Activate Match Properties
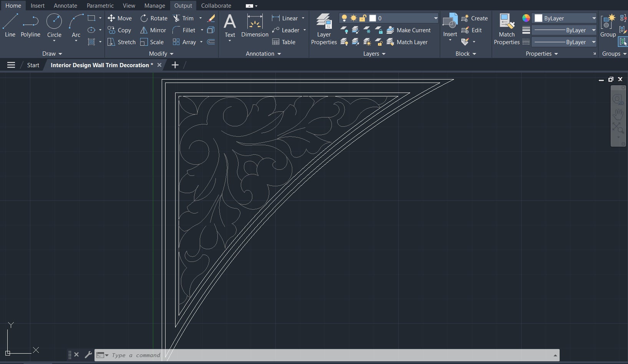628x364 pixels. tap(506, 30)
